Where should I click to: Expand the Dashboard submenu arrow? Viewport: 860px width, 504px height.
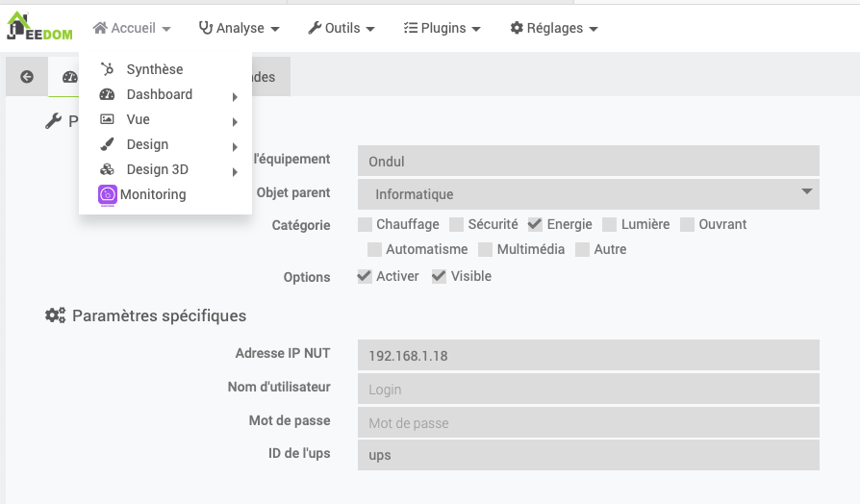[235, 96]
